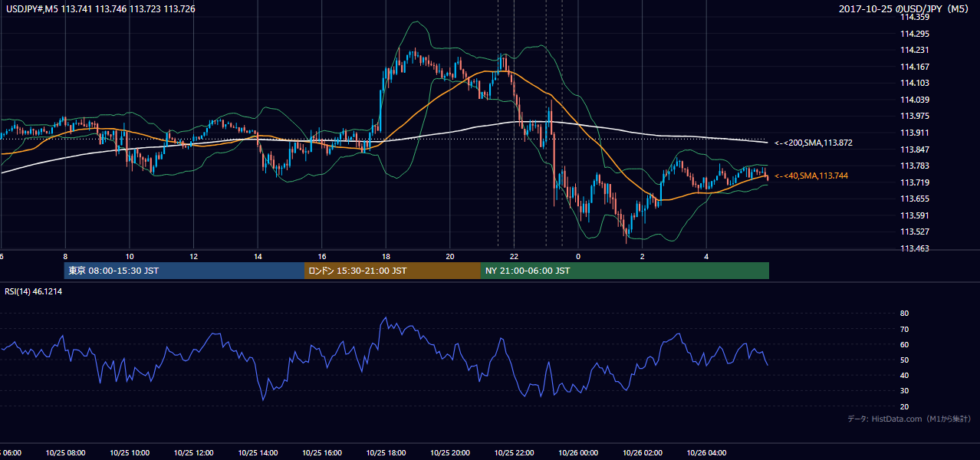The image size is (980, 460).
Task: Click time axis label 10/25 20:00
Action: pos(450,452)
